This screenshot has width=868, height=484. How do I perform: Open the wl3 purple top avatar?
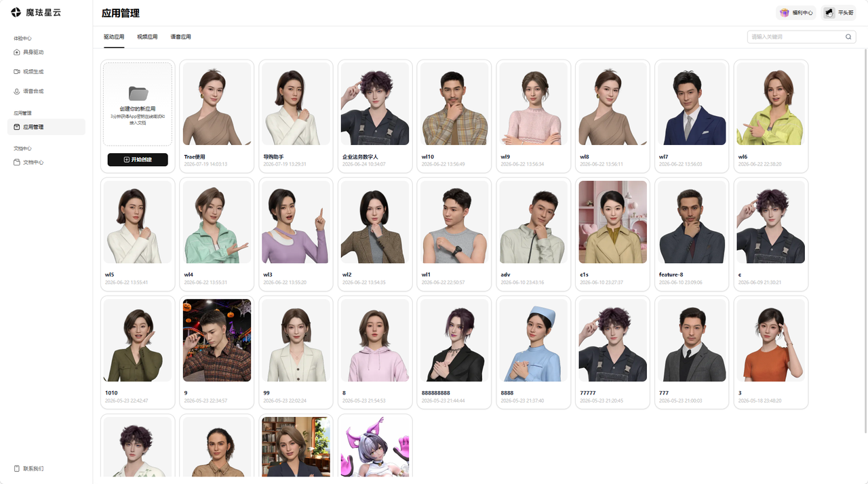pyautogui.click(x=296, y=222)
